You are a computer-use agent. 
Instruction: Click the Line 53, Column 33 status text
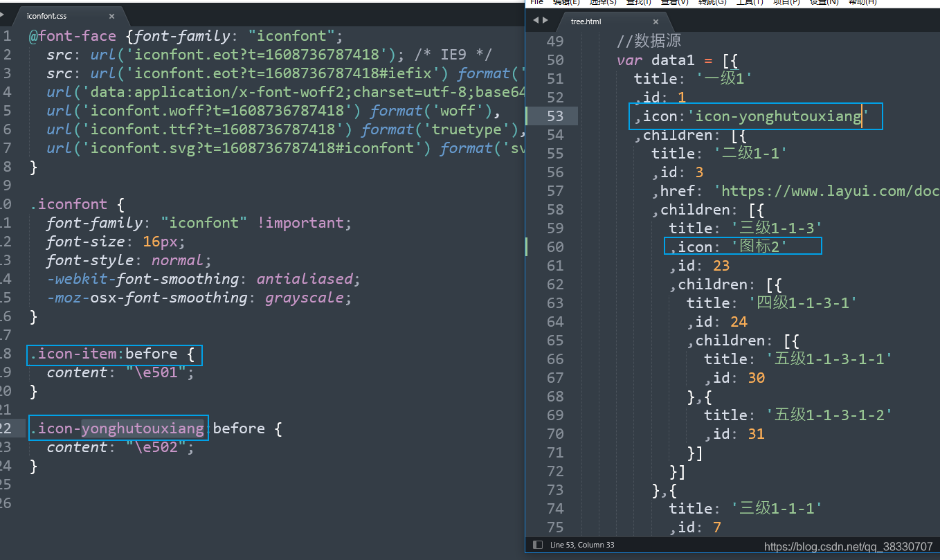[582, 545]
